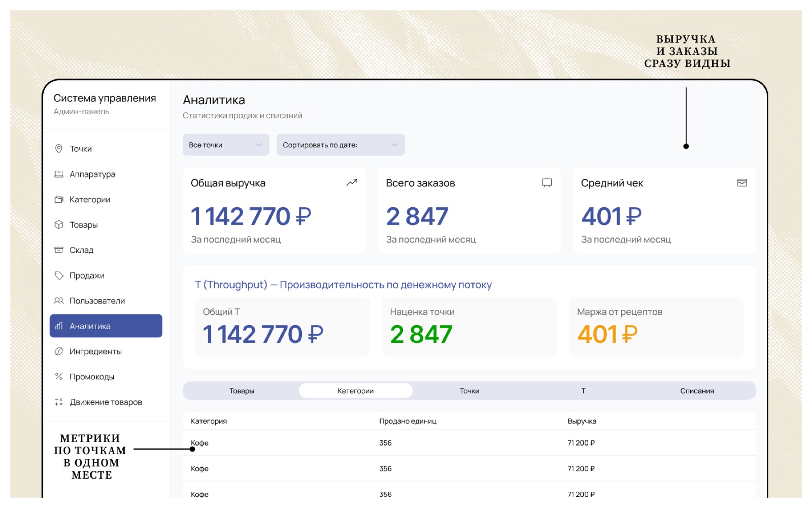
Task: Click the percent icon beside Промокоды
Action: point(59,376)
